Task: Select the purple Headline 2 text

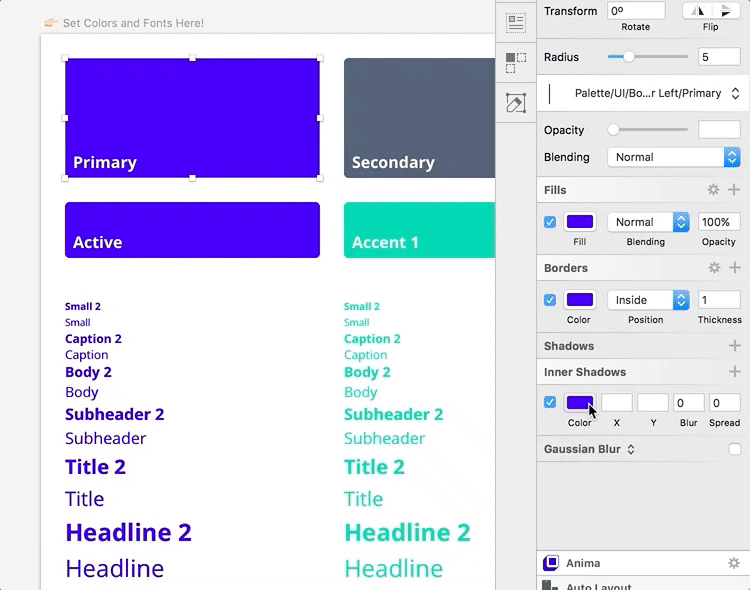Action: coord(128,533)
